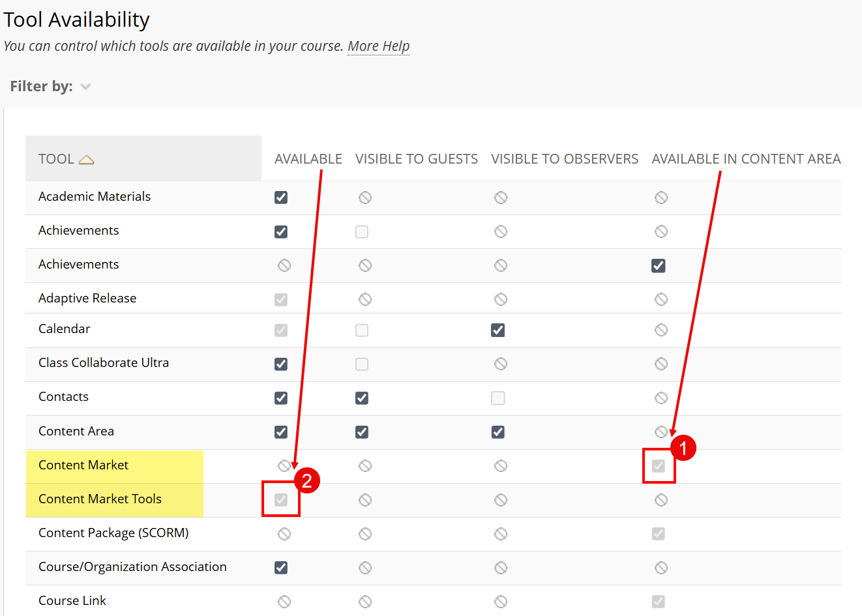The height and width of the screenshot is (616, 862).
Task: Expand the Filter by dropdown
Action: coord(85,85)
